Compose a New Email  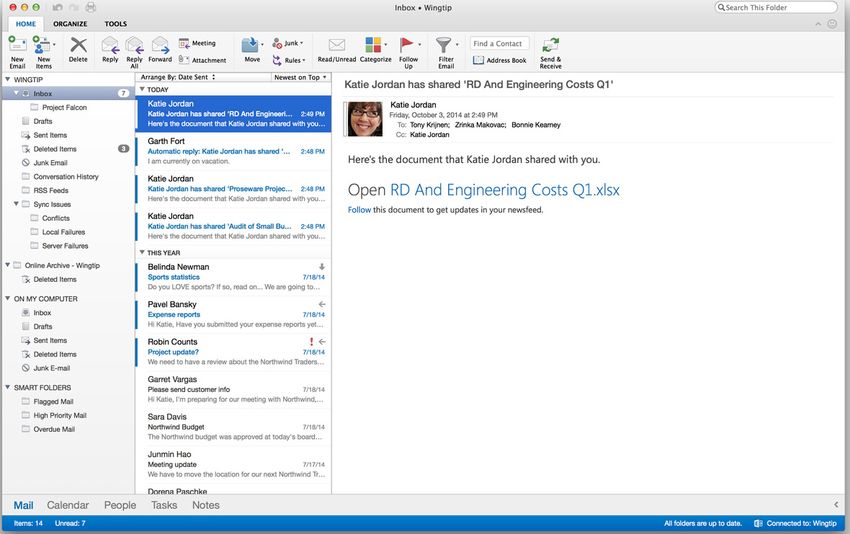tap(17, 52)
